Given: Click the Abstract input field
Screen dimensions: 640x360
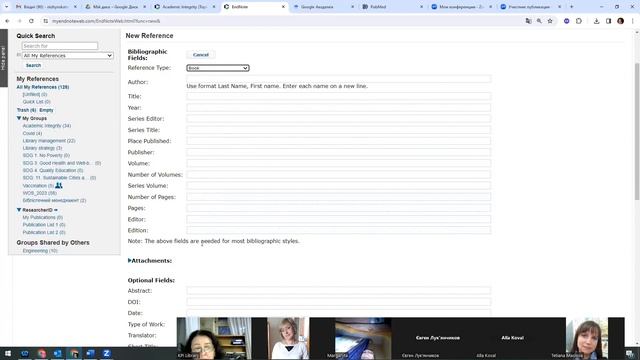Looking at the screenshot, I should tap(338, 291).
